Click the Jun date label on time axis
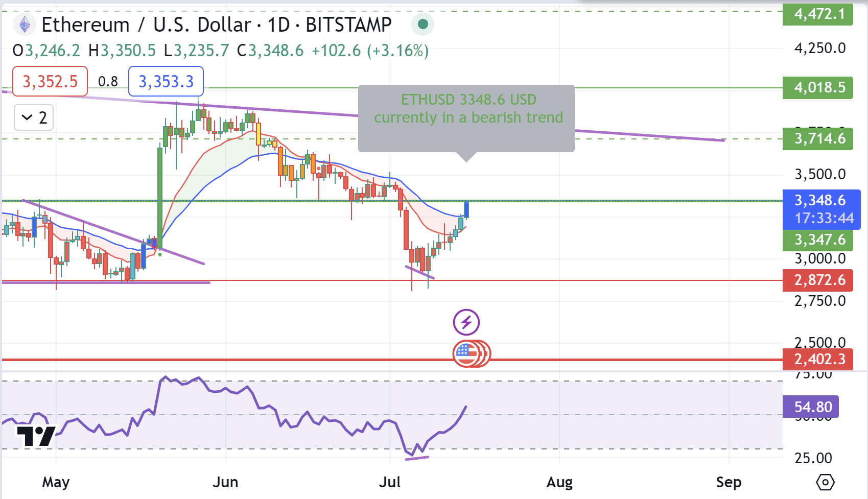868x499 pixels. click(x=225, y=482)
